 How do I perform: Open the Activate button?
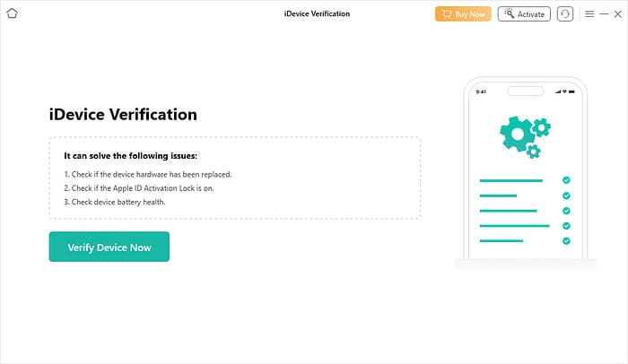coord(524,14)
